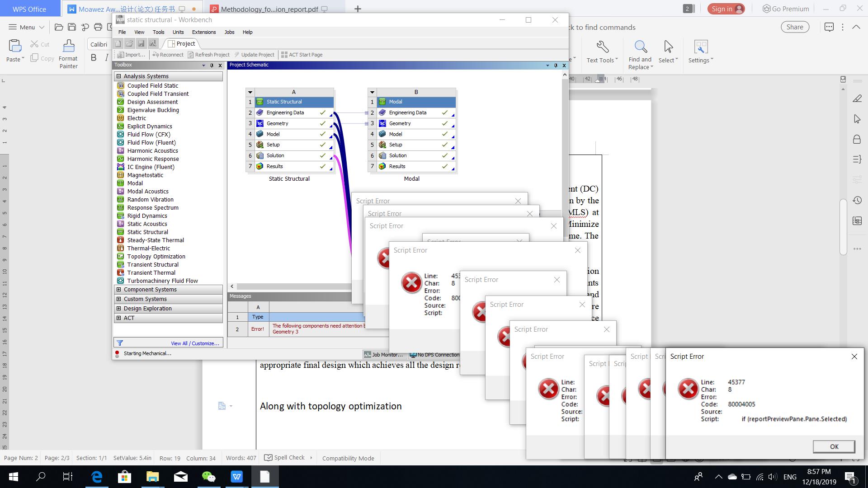Viewport: 868px width, 488px height.
Task: Click the WPS Text Tools icon
Action: pyautogui.click(x=603, y=47)
